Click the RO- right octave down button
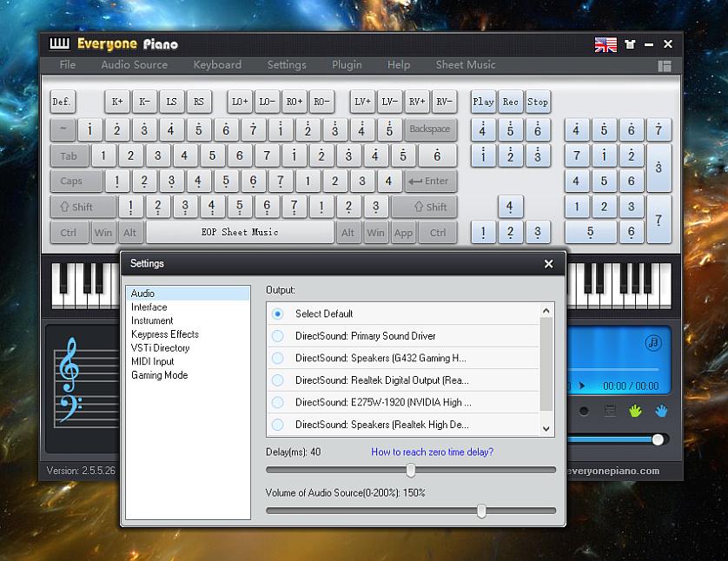This screenshot has width=728, height=561. (x=321, y=102)
